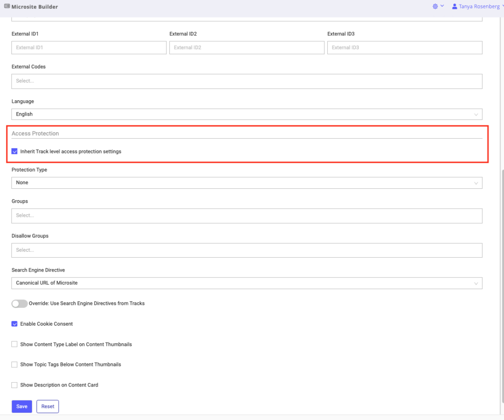This screenshot has height=420, width=504.
Task: Click the user profile icon beside Tanya Rosenberg
Action: pos(454,6)
